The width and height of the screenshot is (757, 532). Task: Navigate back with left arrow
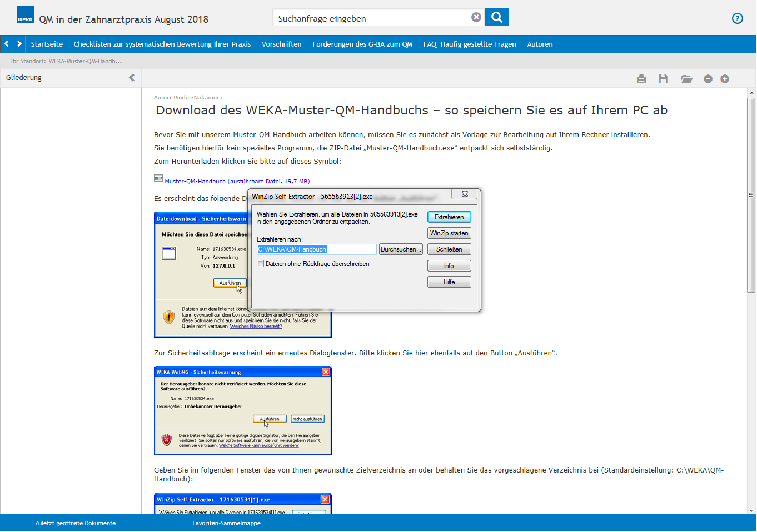pyautogui.click(x=7, y=44)
